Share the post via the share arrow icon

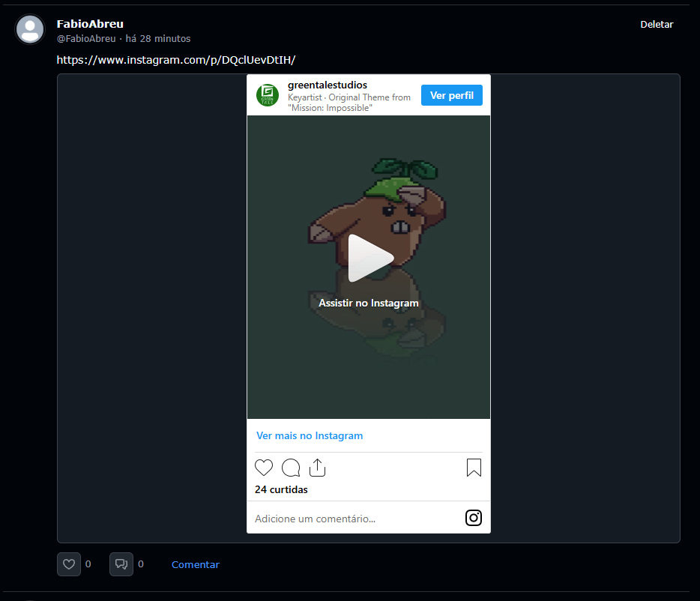click(x=317, y=467)
